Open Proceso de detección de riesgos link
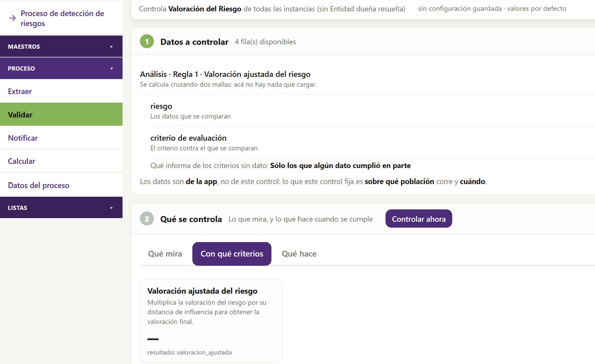 [x=62, y=18]
